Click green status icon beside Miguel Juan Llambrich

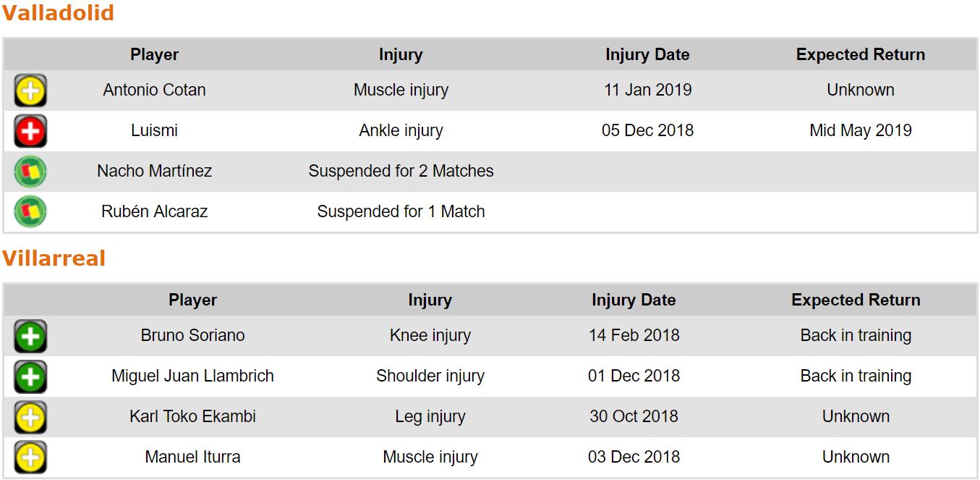pos(30,376)
